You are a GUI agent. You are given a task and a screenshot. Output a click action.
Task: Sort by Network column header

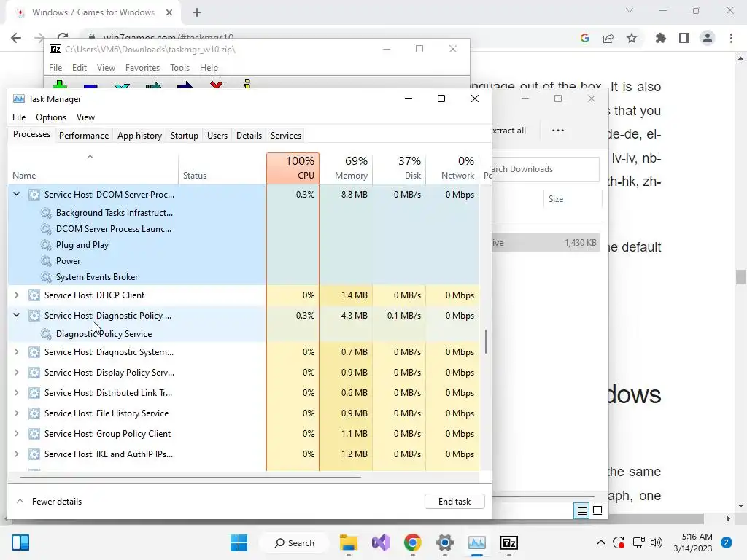click(452, 168)
